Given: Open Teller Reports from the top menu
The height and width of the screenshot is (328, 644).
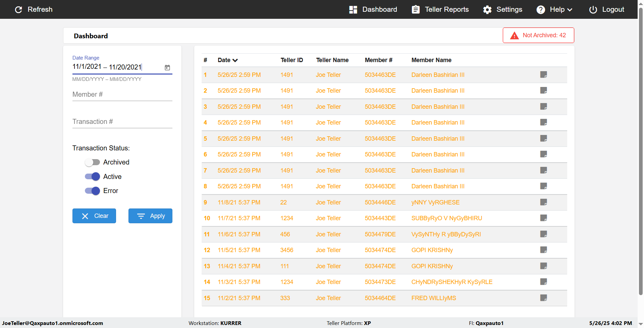Looking at the screenshot, I should 440,9.
